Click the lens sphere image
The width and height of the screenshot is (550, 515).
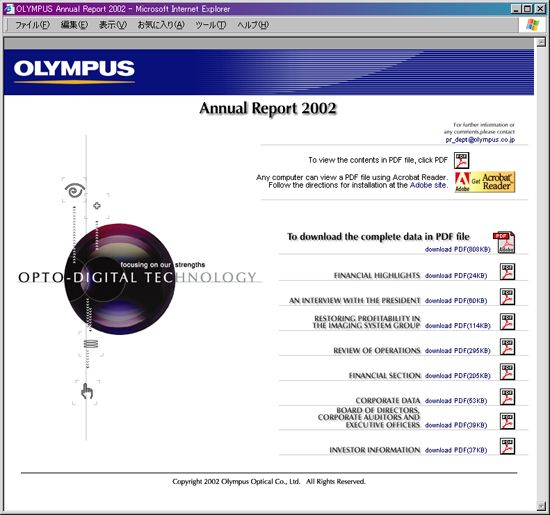[x=120, y=279]
